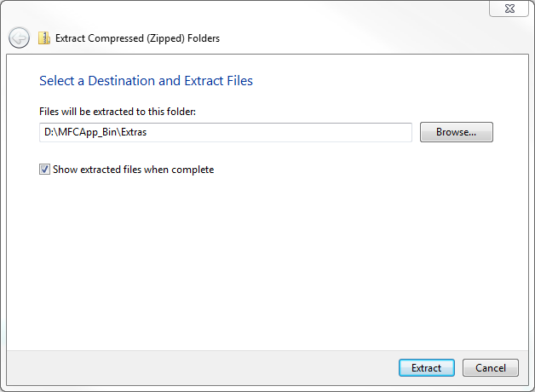535x392 pixels.
Task: Click the 'D:' drive letter in path
Action: click(x=49, y=133)
